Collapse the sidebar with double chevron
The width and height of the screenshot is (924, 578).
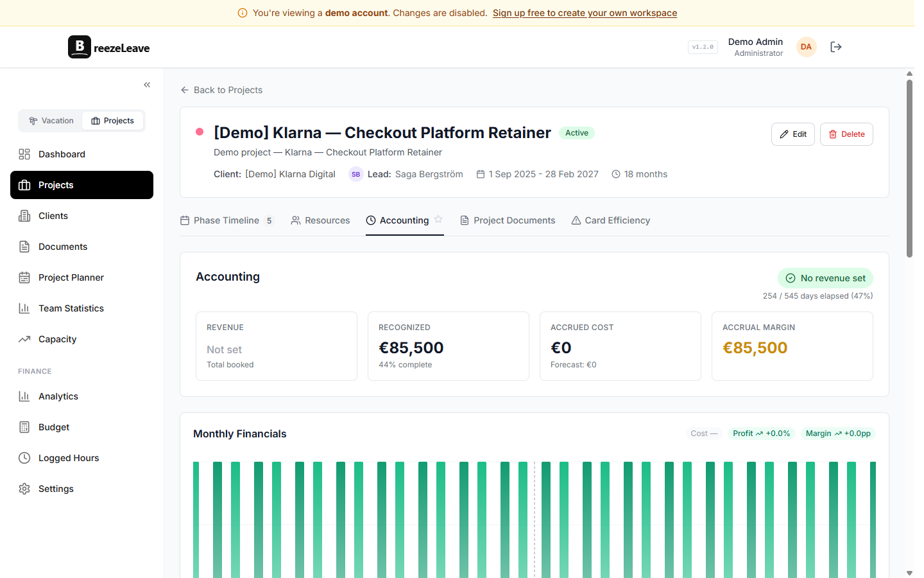point(147,85)
